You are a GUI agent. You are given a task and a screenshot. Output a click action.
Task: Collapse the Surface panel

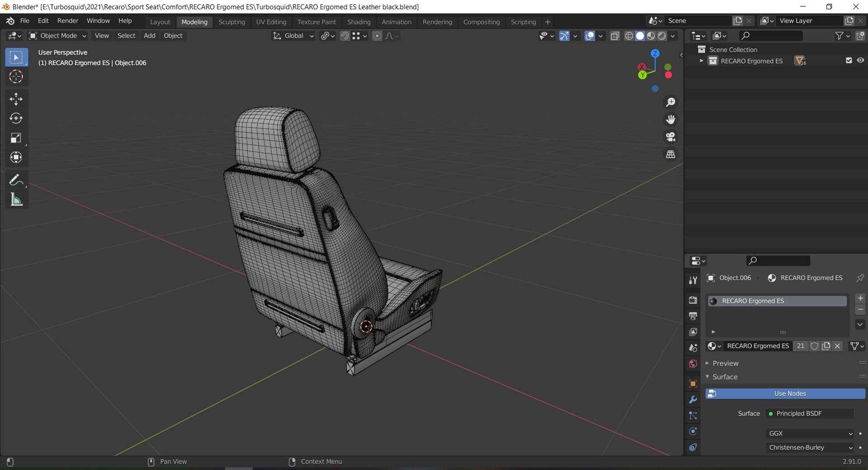tap(725, 377)
